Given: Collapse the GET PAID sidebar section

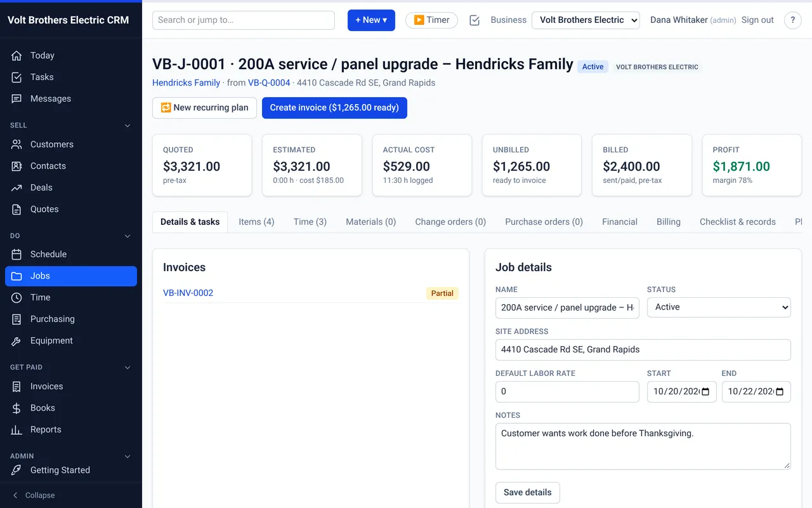Looking at the screenshot, I should point(127,368).
